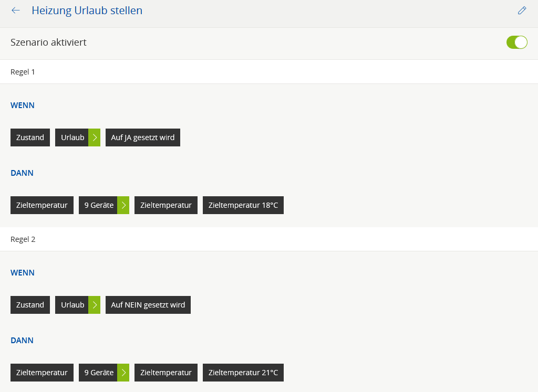Image resolution: width=538 pixels, height=392 pixels.
Task: Select the 'Auf JA gesetzt wird' condition
Action: tap(142, 137)
